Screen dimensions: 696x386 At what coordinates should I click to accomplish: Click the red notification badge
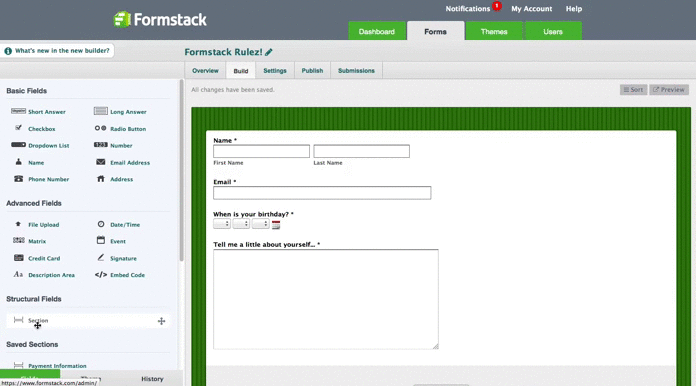[497, 6]
